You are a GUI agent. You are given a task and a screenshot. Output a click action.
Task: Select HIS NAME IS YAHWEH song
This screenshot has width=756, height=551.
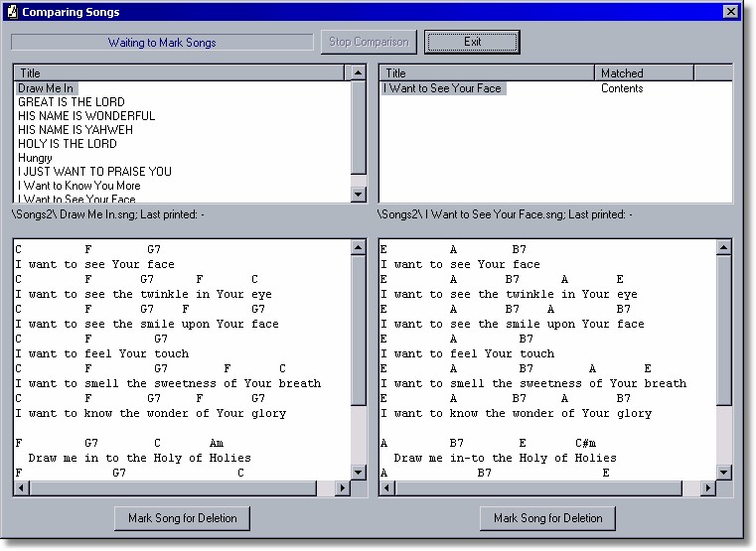(76, 130)
